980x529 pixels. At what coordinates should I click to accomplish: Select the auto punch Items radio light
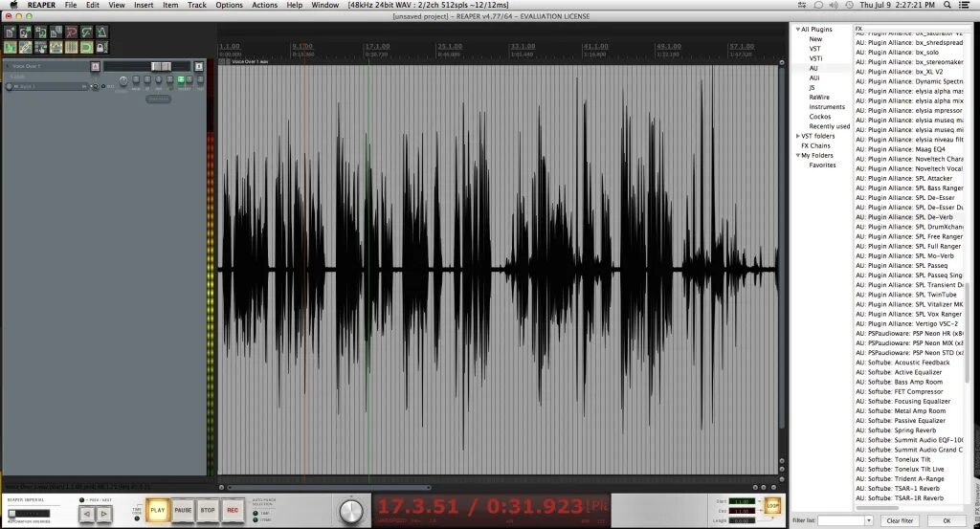point(255,519)
